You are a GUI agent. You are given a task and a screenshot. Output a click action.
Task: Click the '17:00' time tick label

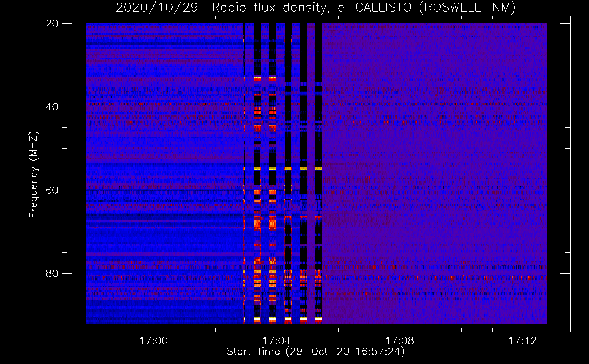click(154, 341)
